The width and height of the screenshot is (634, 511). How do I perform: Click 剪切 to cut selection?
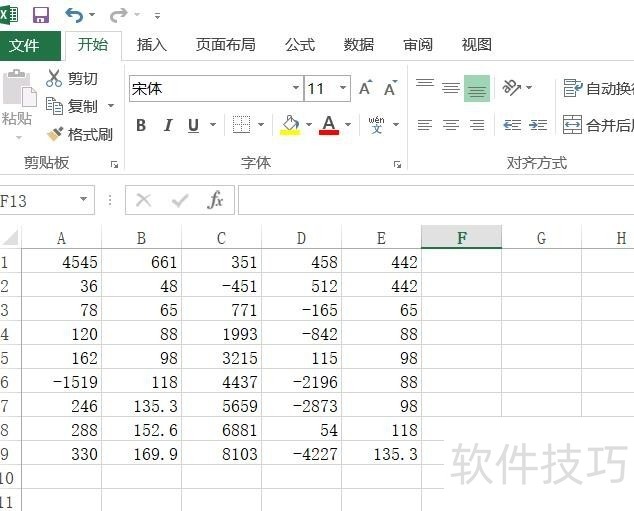coord(72,78)
